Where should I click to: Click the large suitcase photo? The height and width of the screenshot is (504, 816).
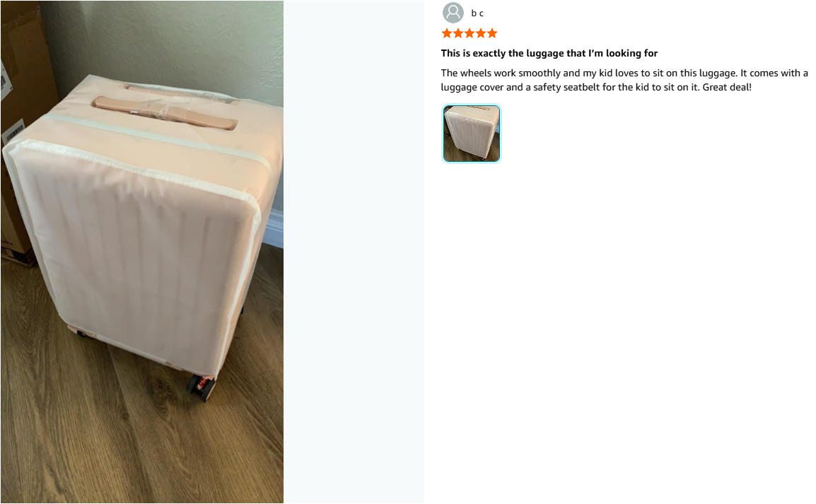pyautogui.click(x=142, y=252)
